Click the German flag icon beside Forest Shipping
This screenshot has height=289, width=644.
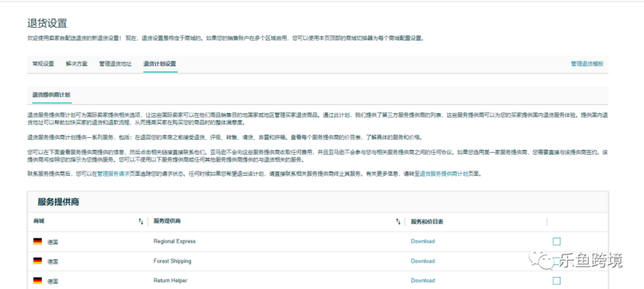pos(38,261)
